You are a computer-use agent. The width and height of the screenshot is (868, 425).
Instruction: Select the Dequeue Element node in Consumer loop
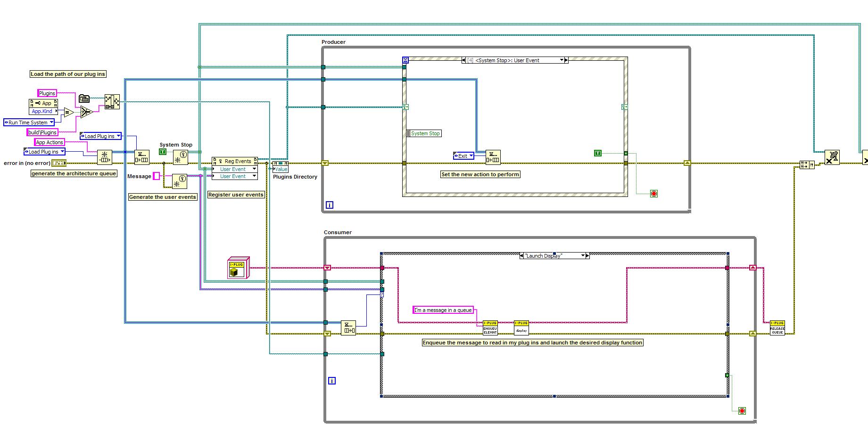click(348, 327)
